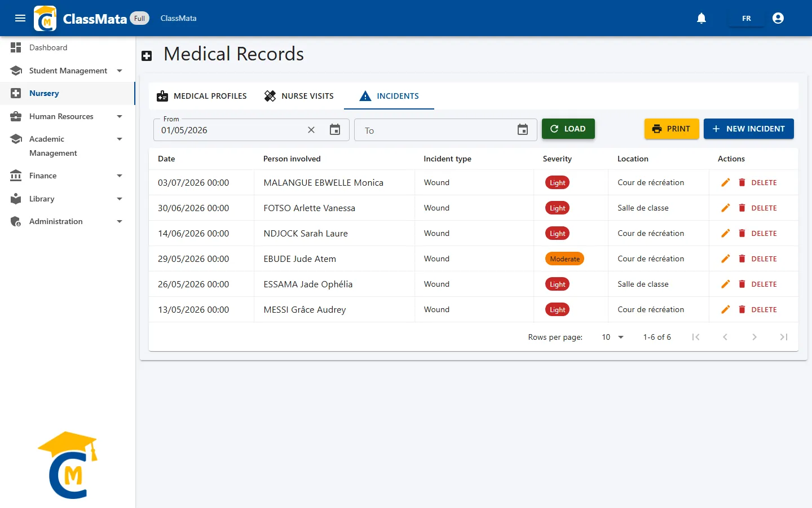The image size is (812, 508).
Task: Edit the ESSAMA Jade Ophélia incident
Action: [726, 284]
